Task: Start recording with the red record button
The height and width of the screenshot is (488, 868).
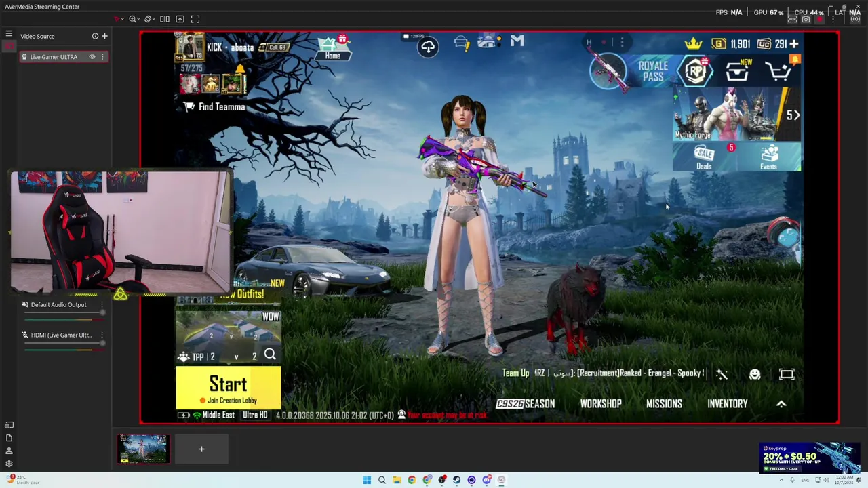Action: (x=819, y=20)
